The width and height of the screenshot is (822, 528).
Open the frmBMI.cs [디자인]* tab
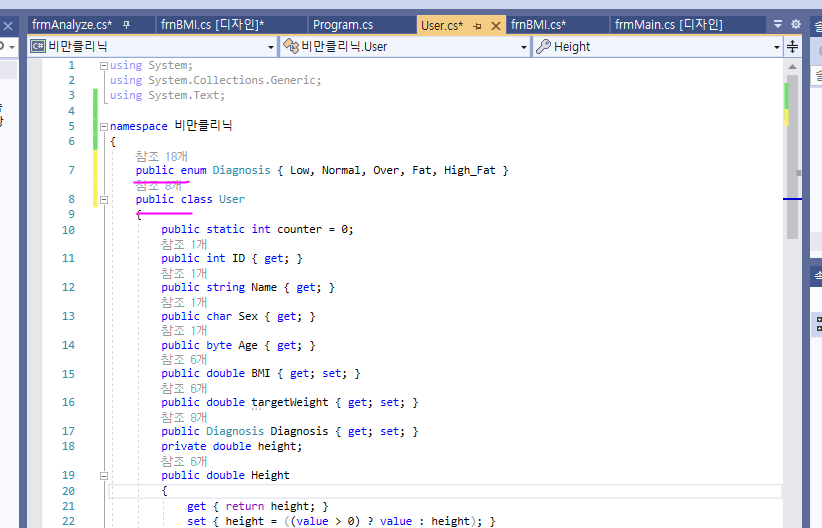tap(212, 25)
